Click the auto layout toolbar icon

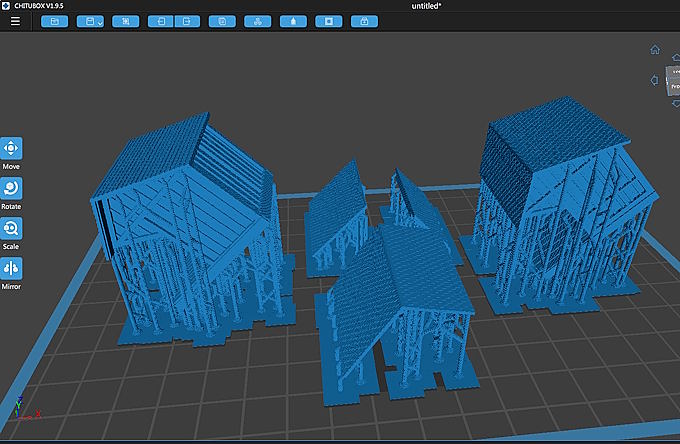pyautogui.click(x=125, y=21)
